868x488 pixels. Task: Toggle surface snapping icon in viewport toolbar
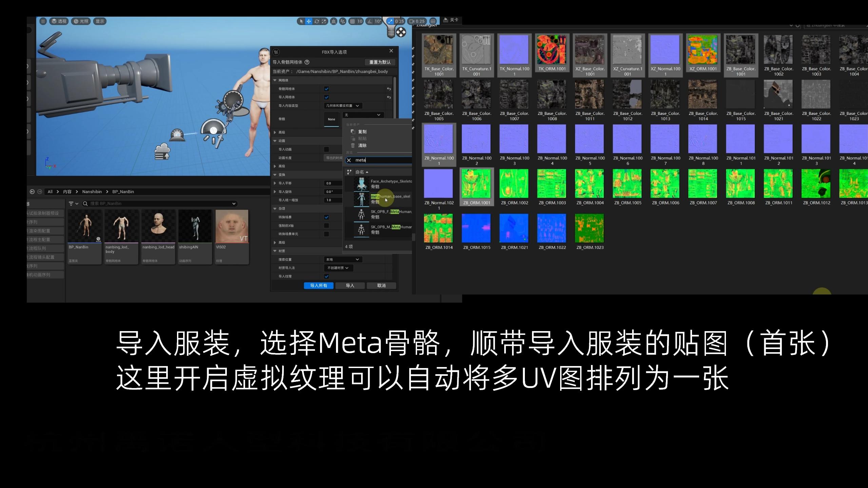pyautogui.click(x=343, y=21)
